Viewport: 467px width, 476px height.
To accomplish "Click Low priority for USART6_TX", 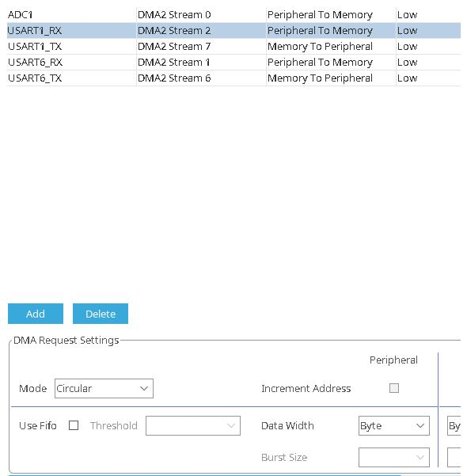I will tap(428, 78).
